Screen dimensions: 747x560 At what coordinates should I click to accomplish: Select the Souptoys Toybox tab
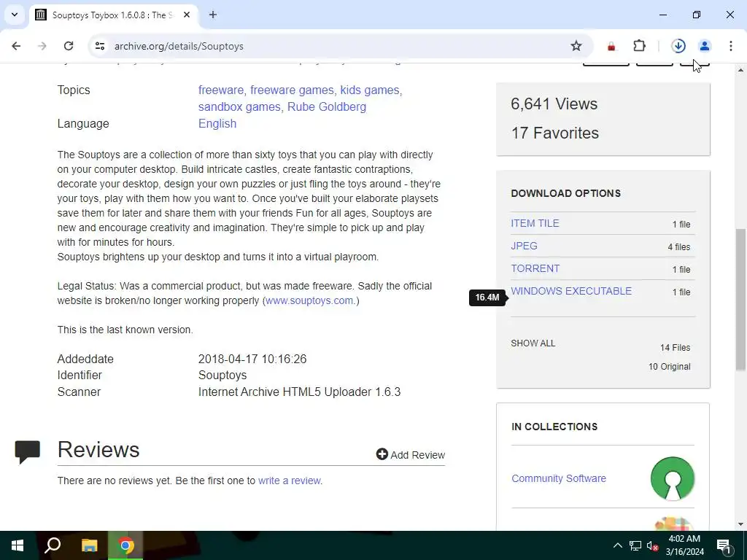pyautogui.click(x=113, y=15)
